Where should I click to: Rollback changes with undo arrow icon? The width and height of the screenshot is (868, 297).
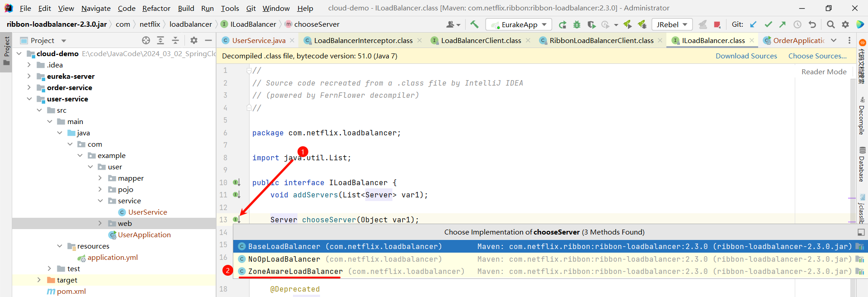[812, 24]
